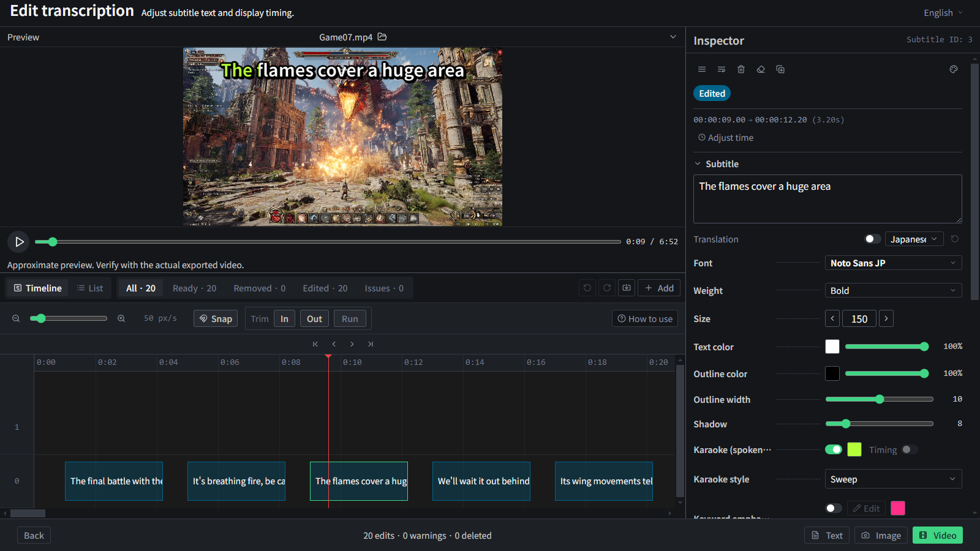The image size is (980, 551).
Task: Click the trim Run button
Action: coord(350,318)
